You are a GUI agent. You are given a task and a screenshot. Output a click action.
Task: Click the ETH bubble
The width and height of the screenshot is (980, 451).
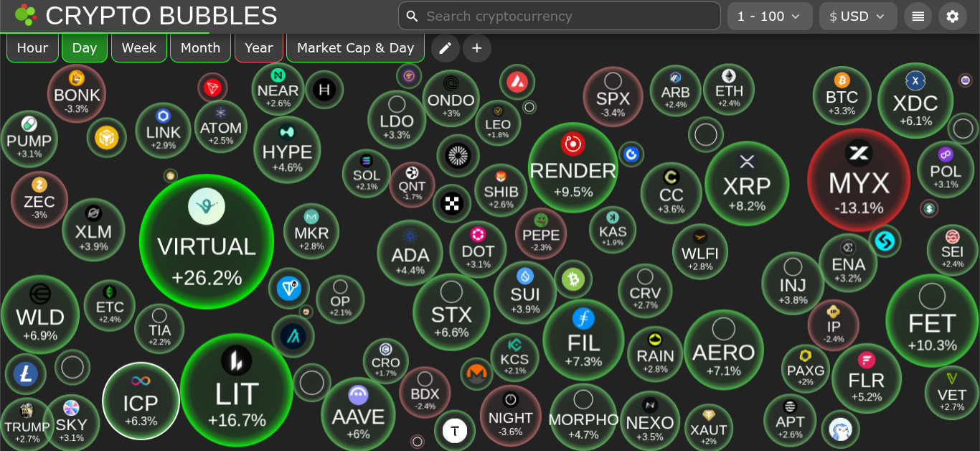coord(729,89)
